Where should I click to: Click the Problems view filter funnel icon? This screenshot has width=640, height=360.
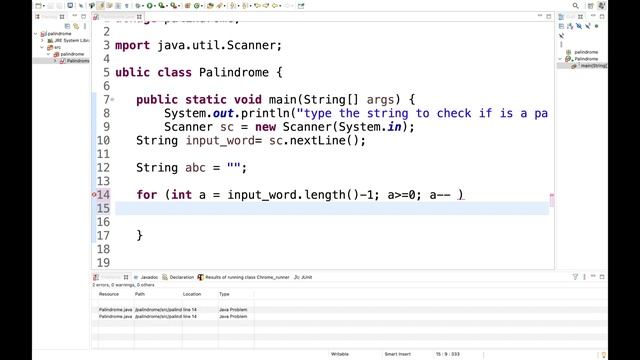tap(575, 277)
